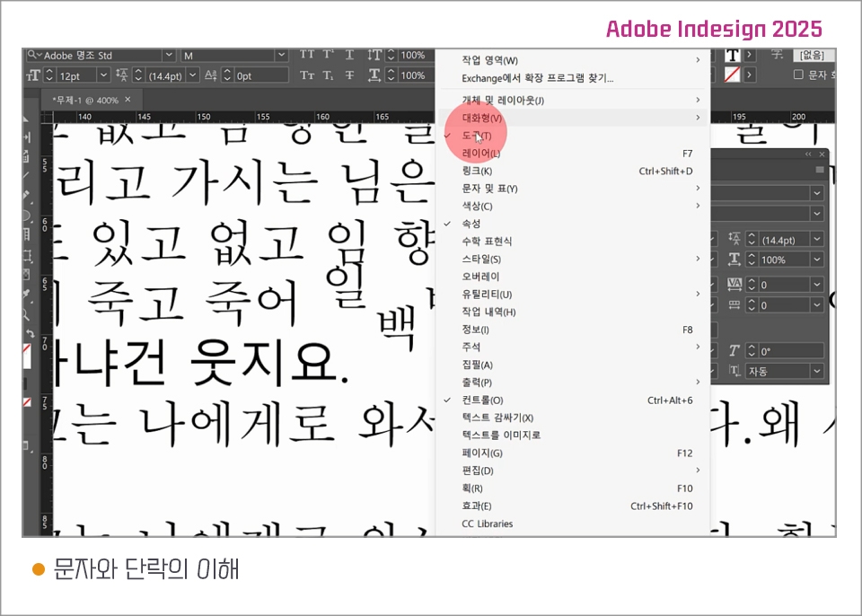Click the vertical scale icon in control bar

tap(374, 55)
